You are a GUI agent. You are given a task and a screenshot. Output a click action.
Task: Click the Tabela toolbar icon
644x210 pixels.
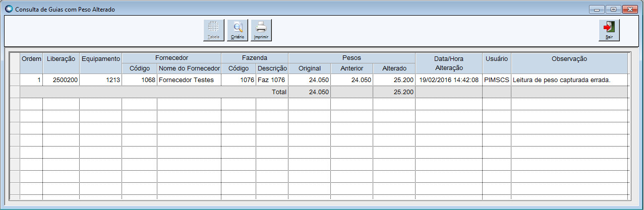(214, 30)
